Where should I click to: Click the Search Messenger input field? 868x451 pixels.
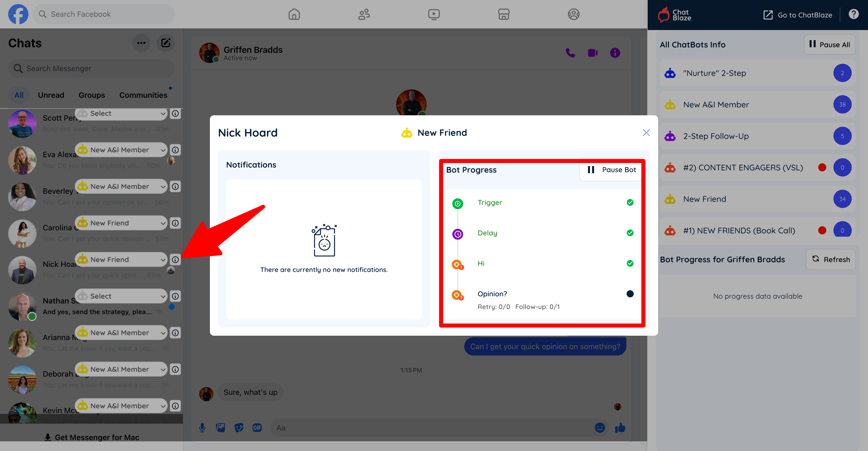point(92,68)
